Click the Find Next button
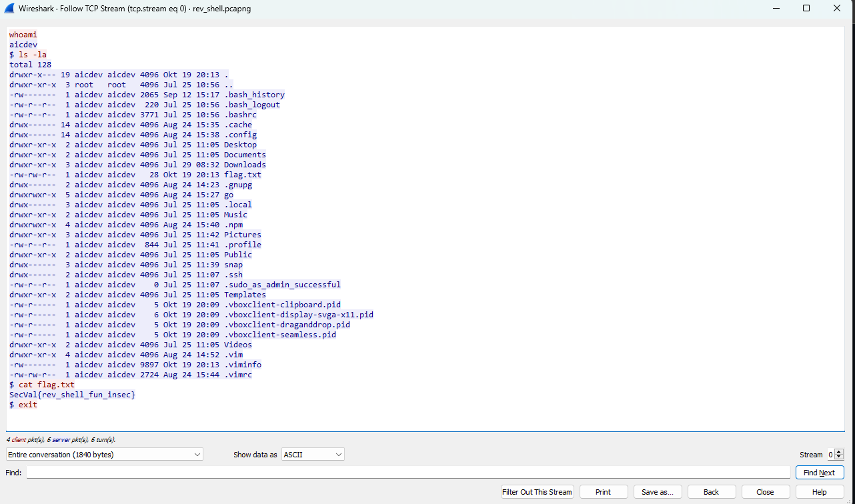The width and height of the screenshot is (855, 504). coord(820,472)
